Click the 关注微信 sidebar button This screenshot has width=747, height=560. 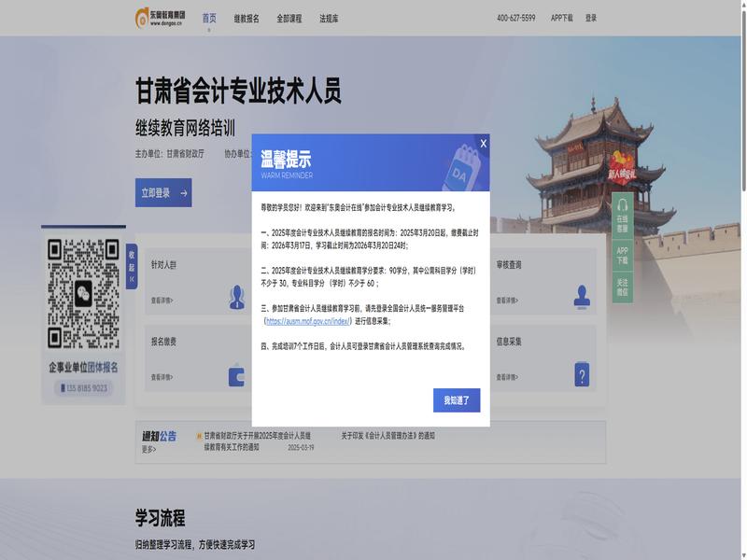point(623,287)
